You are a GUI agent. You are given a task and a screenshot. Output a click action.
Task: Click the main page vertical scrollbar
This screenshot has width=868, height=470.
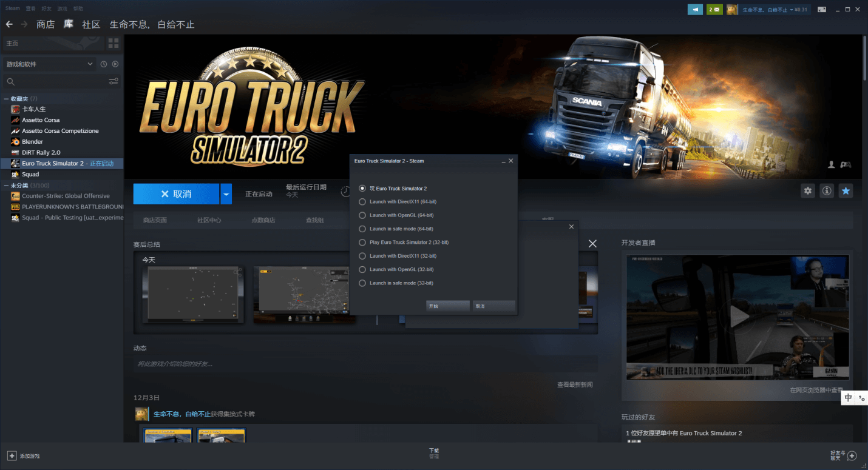(864, 58)
